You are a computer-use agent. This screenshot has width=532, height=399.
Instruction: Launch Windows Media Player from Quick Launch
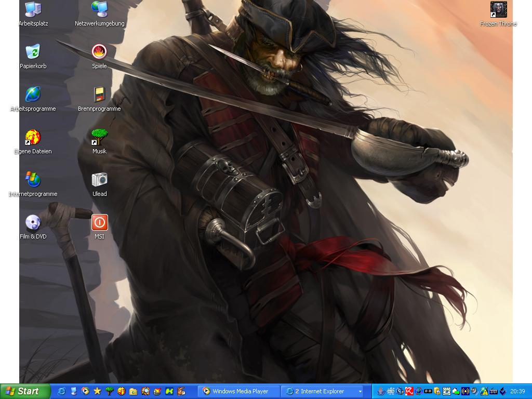(x=86, y=391)
